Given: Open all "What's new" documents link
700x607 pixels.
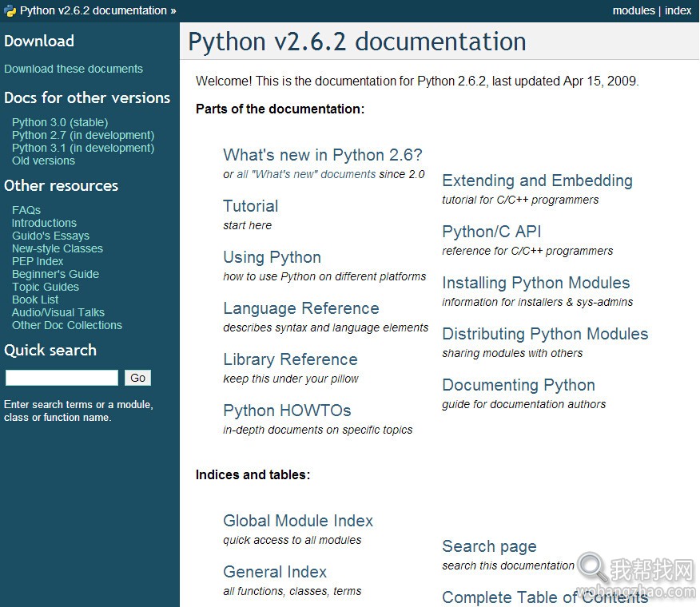Looking at the screenshot, I should tap(306, 174).
